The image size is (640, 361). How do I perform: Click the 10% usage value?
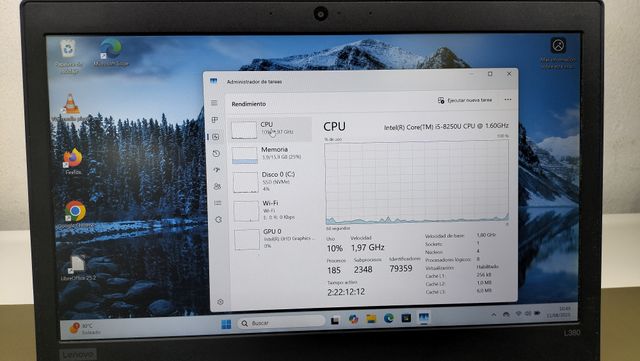(x=335, y=248)
